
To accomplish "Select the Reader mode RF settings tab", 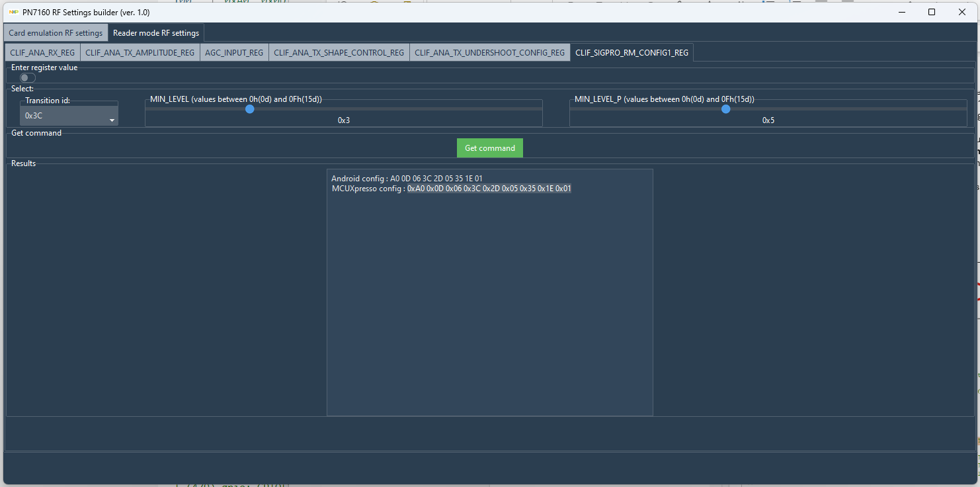I will pos(156,33).
